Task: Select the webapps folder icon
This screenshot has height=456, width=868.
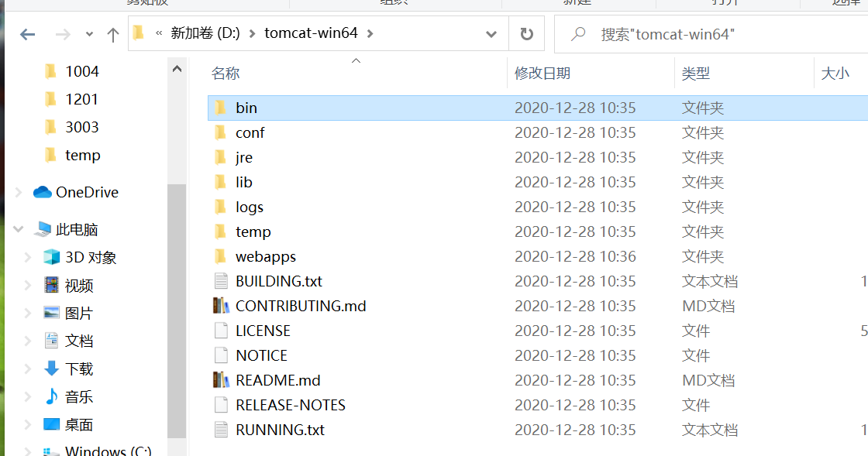Action: coord(220,256)
